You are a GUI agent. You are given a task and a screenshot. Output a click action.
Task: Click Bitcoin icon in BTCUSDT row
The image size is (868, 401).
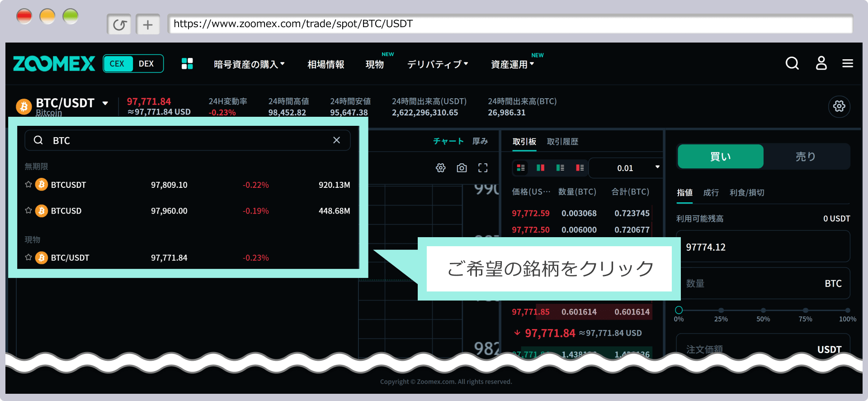point(42,185)
